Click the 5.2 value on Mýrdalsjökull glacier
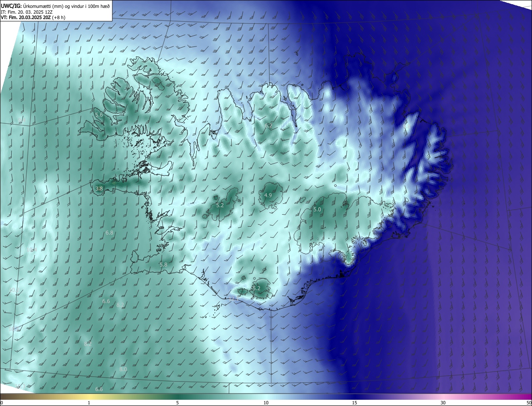532x406 pixels. 256,288
